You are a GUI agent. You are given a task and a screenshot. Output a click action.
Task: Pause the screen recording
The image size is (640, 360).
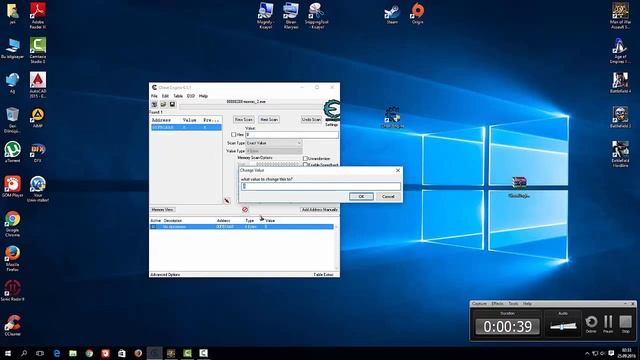[608, 324]
